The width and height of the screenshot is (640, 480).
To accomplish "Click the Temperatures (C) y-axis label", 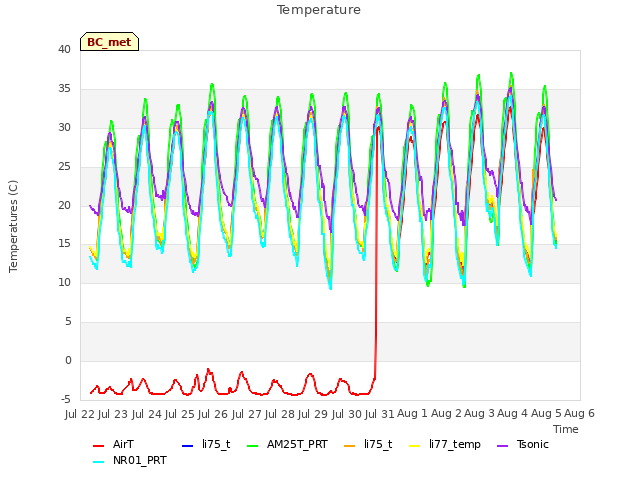I will click(x=13, y=226).
